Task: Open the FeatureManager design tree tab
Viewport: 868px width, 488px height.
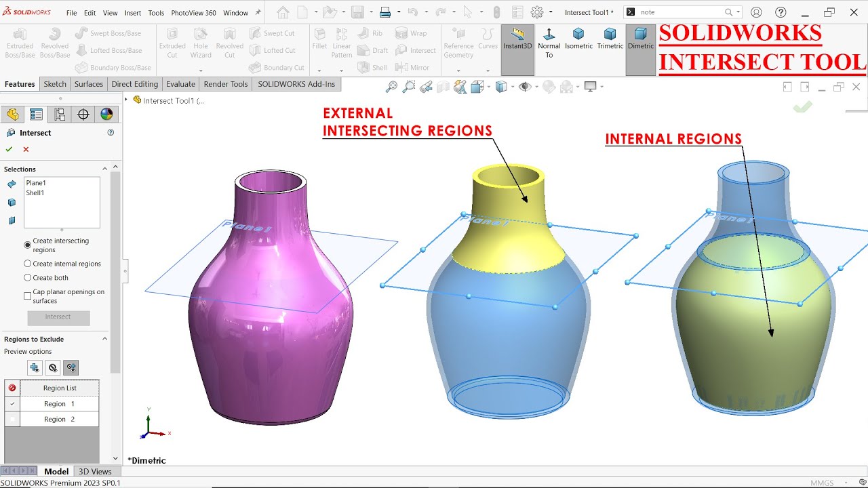Action: [13, 114]
